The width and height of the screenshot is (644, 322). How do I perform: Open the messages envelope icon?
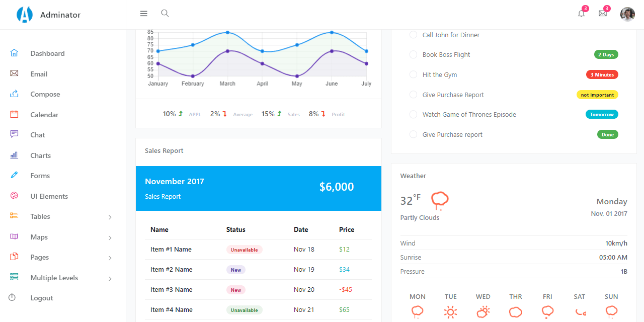coord(603,14)
